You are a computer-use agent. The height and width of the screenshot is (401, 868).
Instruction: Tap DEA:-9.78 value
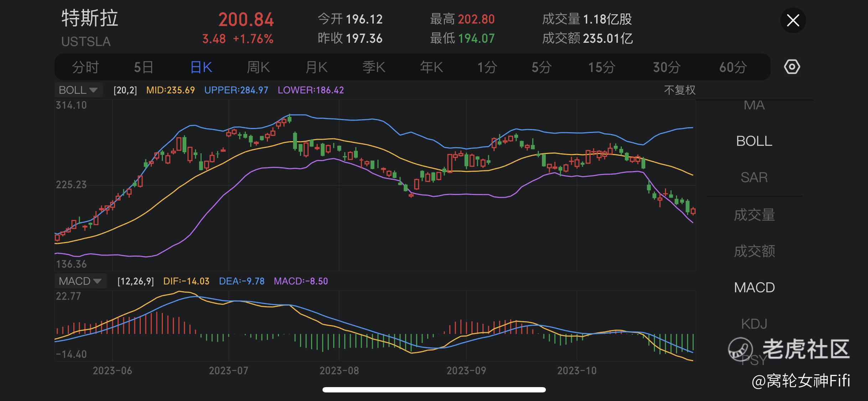click(x=242, y=281)
